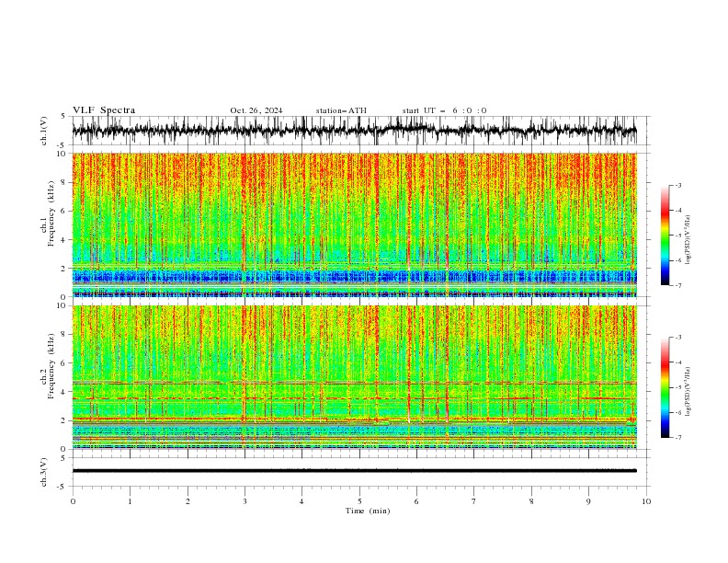Click the "-7" tick on upper color bar

tap(678, 285)
